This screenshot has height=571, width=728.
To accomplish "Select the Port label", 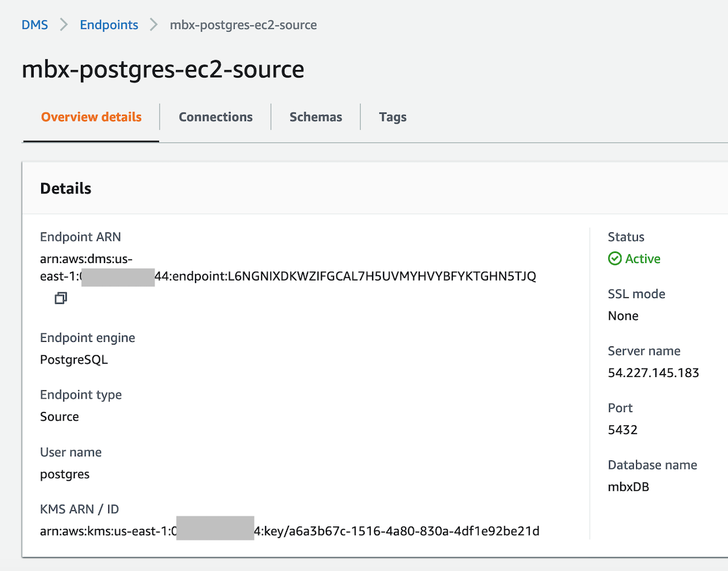I will 620,408.
